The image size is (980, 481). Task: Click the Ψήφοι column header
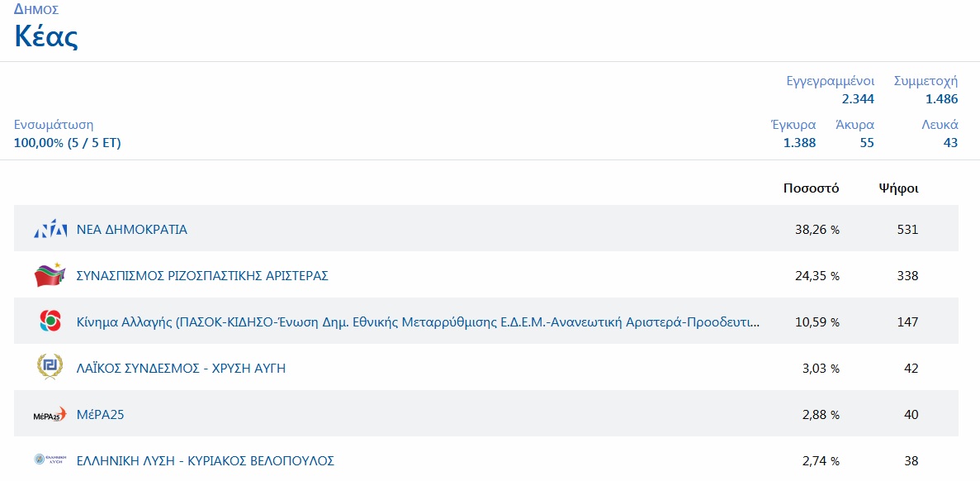(x=898, y=188)
